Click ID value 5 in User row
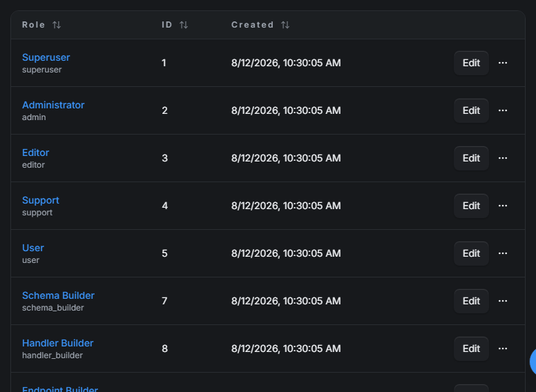 (164, 253)
